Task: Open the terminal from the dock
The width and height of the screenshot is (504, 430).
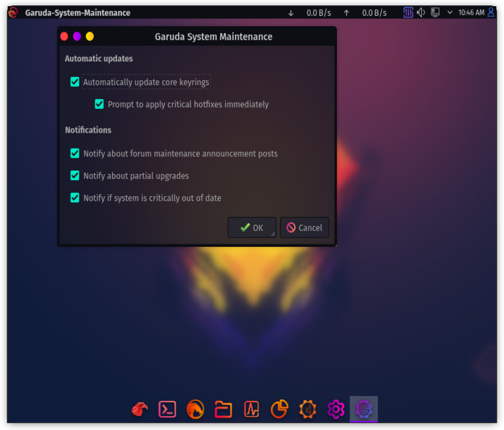Action: 167,409
